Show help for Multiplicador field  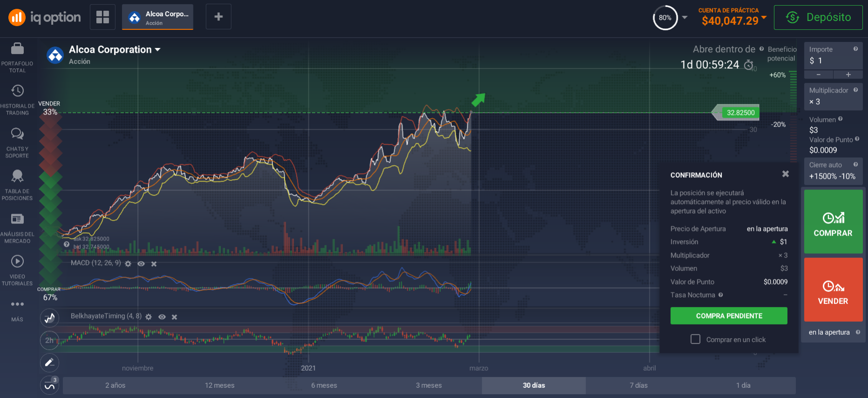click(855, 90)
